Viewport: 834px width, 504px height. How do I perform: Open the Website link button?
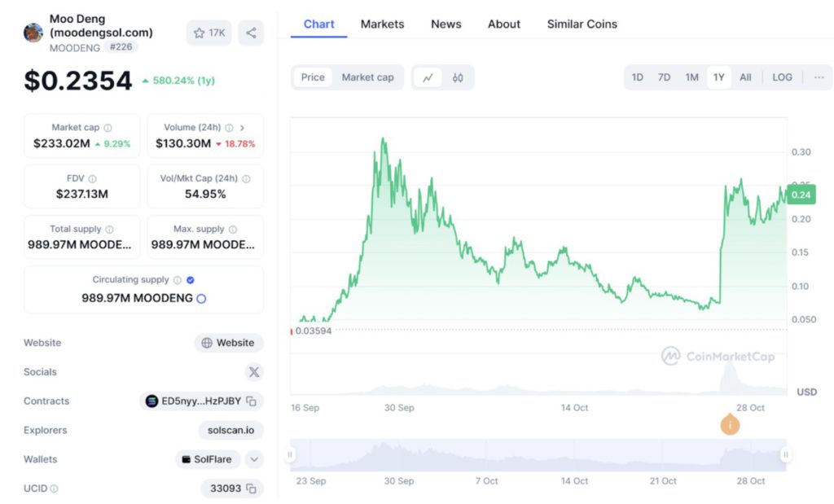[229, 343]
